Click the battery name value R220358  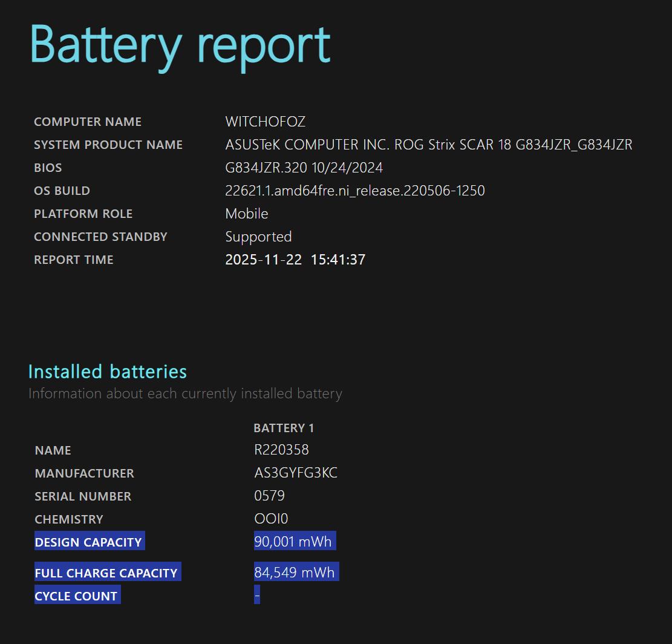[281, 450]
